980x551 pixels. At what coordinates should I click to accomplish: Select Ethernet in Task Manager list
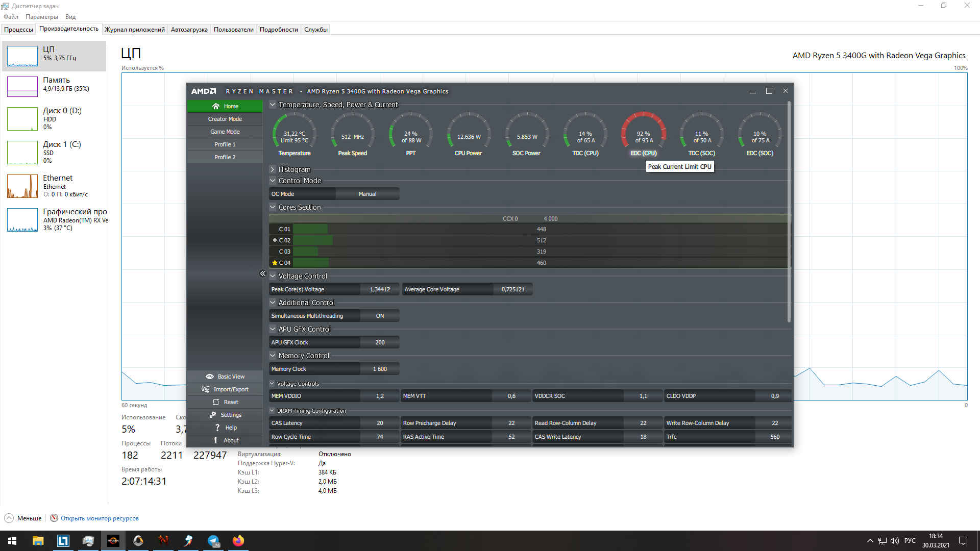pyautogui.click(x=54, y=186)
